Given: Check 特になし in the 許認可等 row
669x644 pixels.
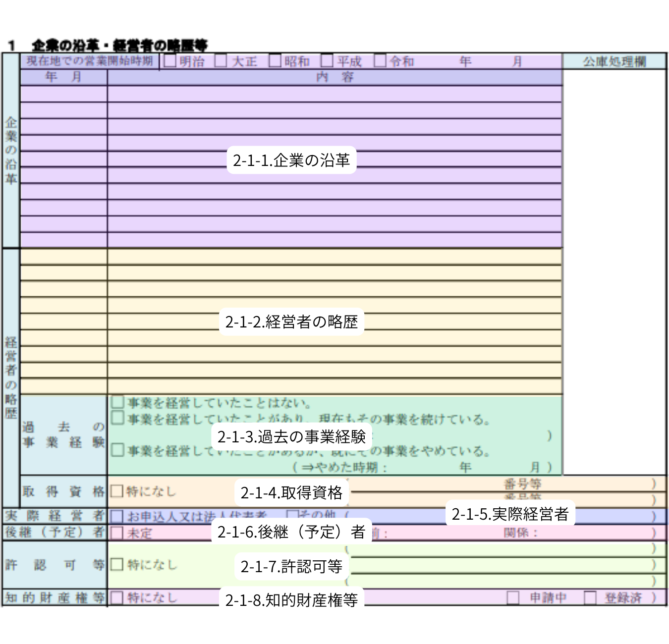Looking at the screenshot, I should [117, 565].
